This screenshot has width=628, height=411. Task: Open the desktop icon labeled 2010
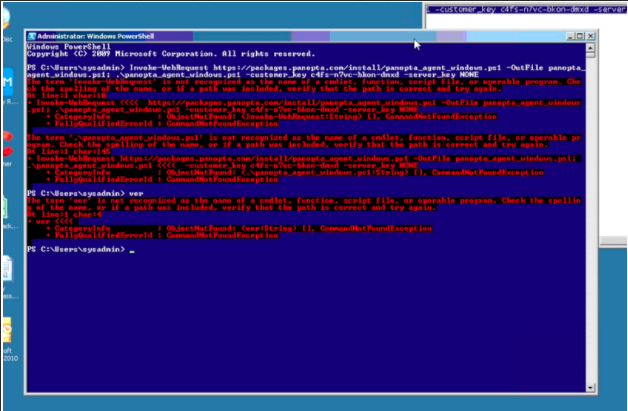pos(7,330)
